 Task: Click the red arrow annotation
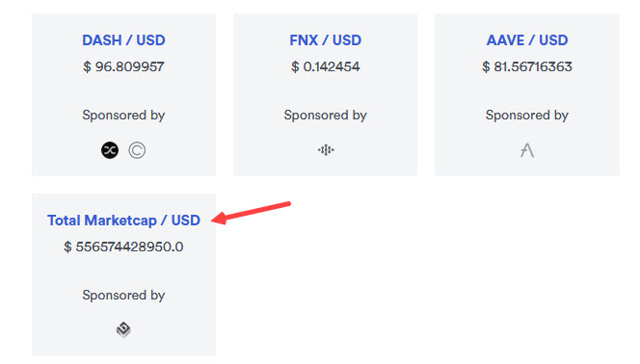coord(252,213)
